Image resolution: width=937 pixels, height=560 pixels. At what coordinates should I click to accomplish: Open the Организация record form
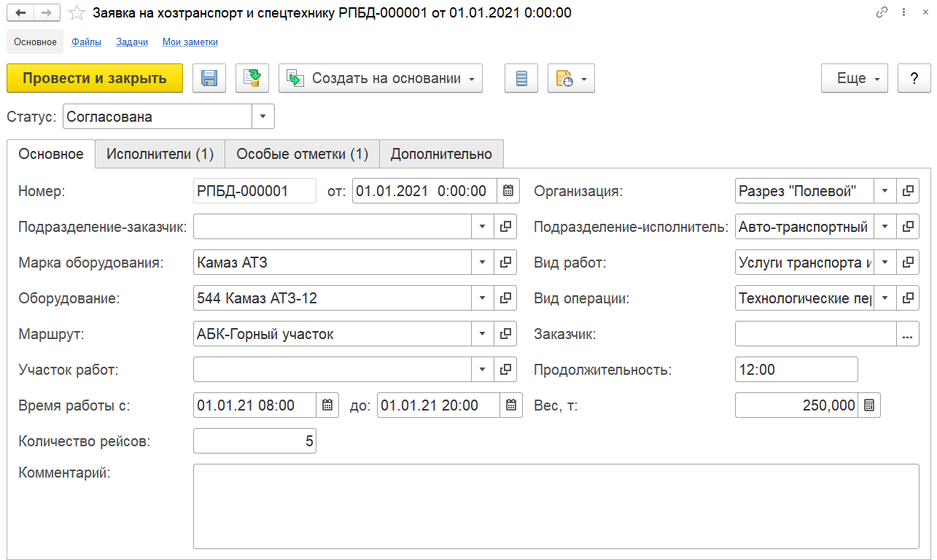(x=908, y=191)
